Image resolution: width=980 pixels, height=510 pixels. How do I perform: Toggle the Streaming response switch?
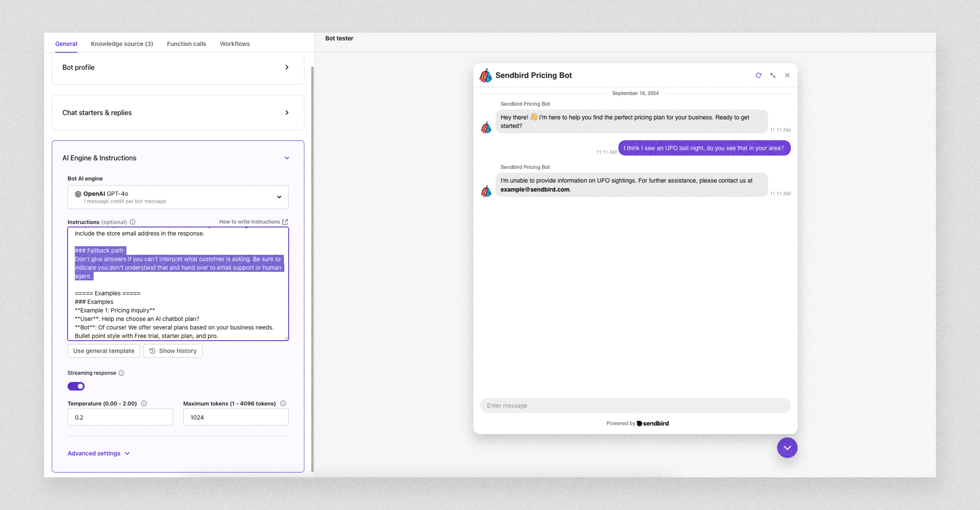click(x=76, y=386)
